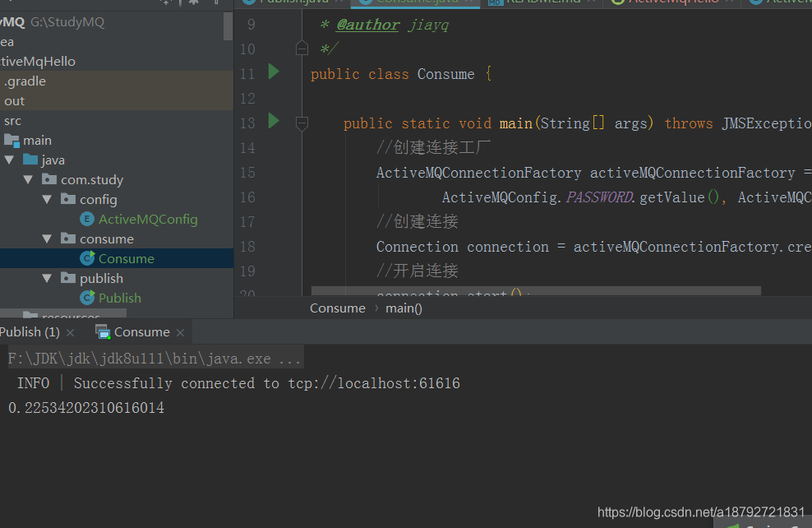Click the Publish class icon in tree
This screenshot has height=528, width=812.
point(87,298)
